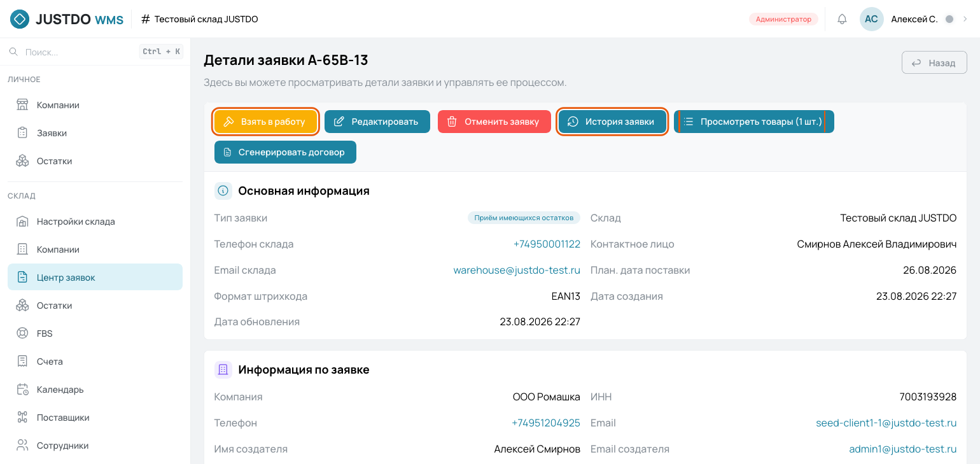This screenshot has width=980, height=464.
Task: Click warehouse phone +74950001122
Action: coord(547,244)
